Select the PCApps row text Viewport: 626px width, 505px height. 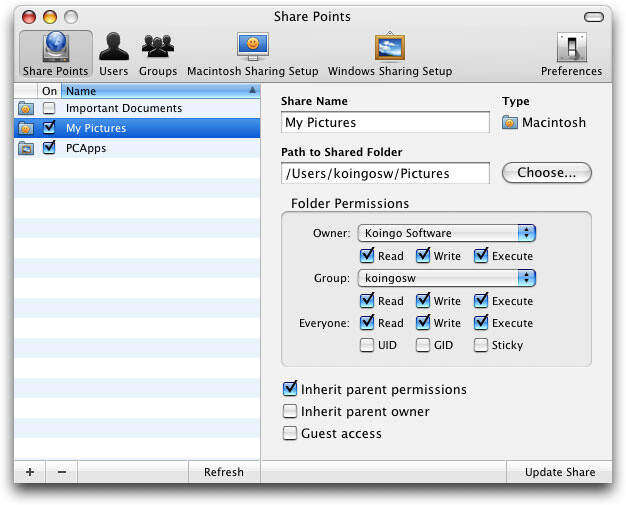(86, 148)
